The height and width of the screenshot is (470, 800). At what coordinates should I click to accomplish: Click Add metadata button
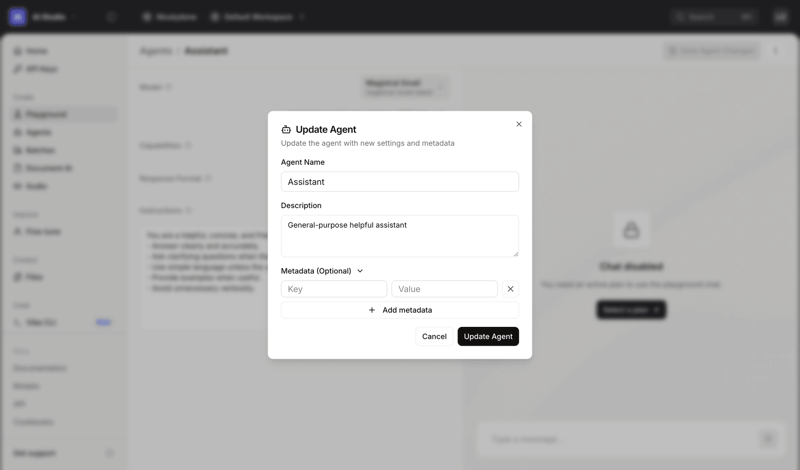click(400, 310)
